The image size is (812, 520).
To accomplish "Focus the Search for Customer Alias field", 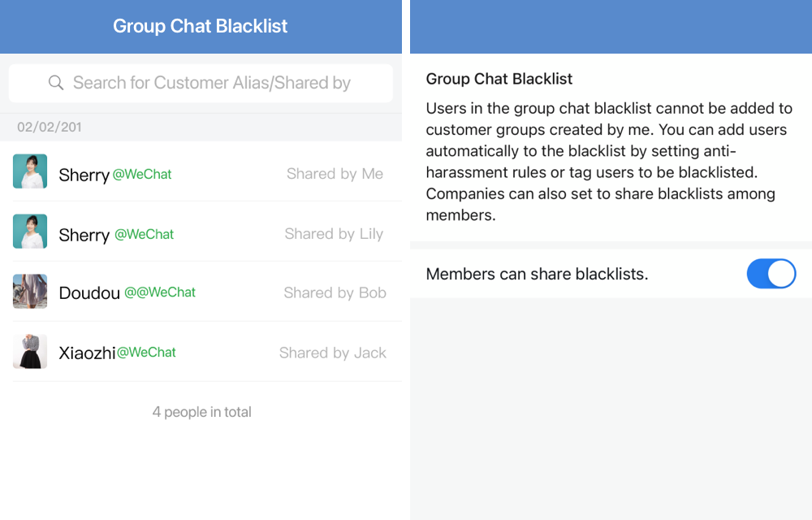I will [x=201, y=83].
